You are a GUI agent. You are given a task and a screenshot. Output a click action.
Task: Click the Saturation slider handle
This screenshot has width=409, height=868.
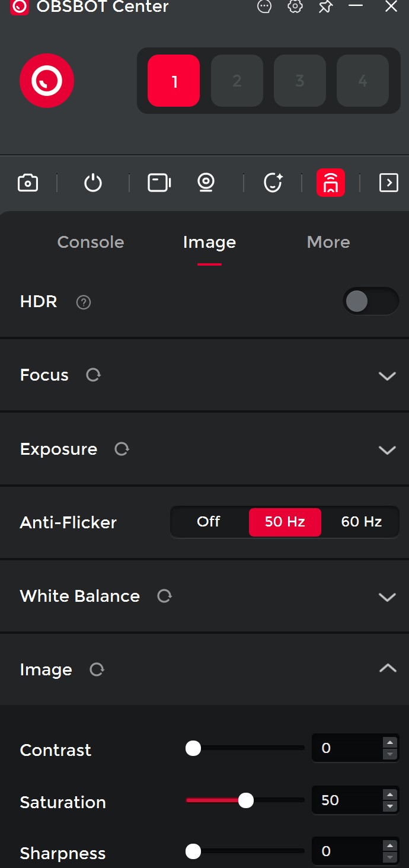pos(246,800)
